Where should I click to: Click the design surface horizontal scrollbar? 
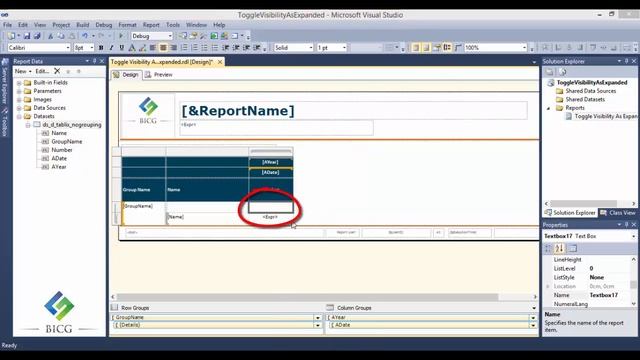point(308,297)
